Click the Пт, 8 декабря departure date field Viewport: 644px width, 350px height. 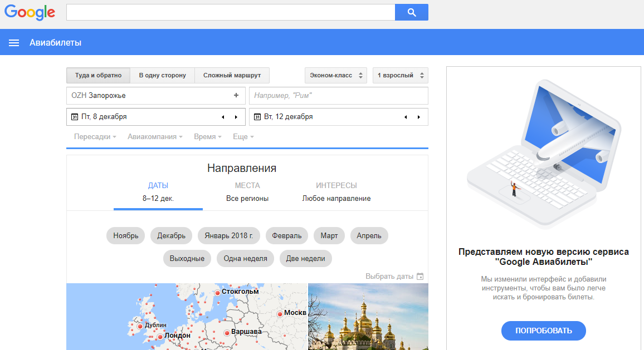155,117
